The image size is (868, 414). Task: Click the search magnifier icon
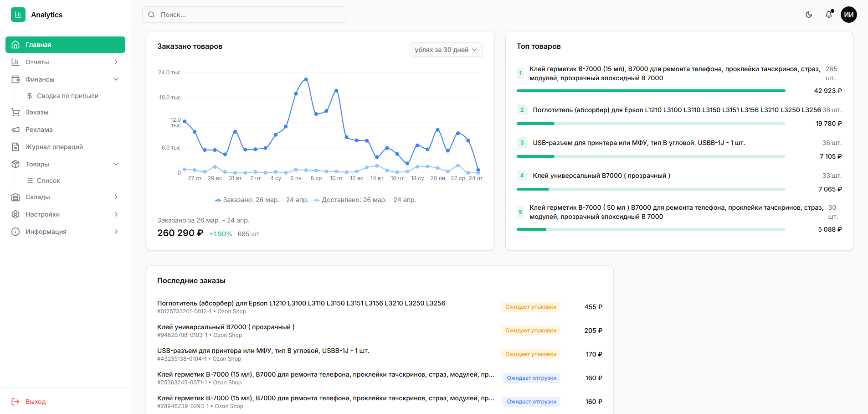(x=151, y=15)
